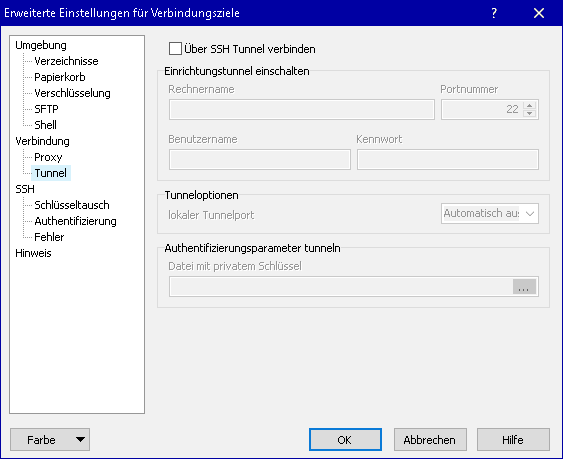
Task: Select Umgebung in settings tree
Action: click(41, 45)
